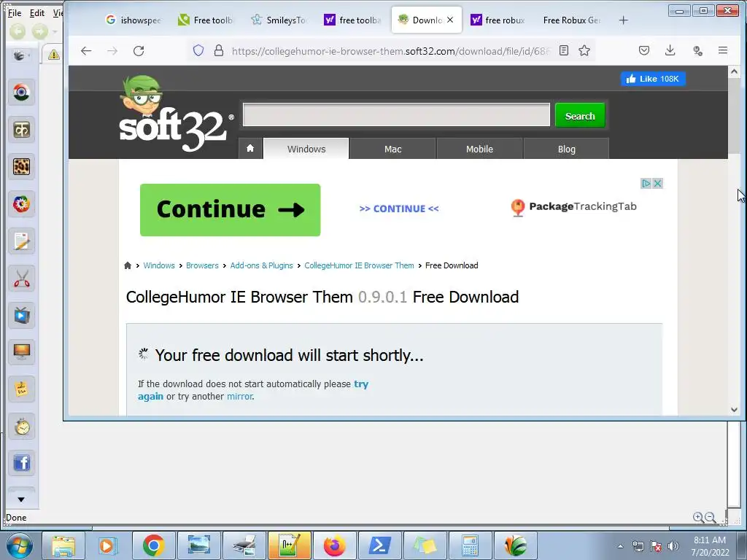
Task: Click page scrollbar down arrow
Action: 734,410
